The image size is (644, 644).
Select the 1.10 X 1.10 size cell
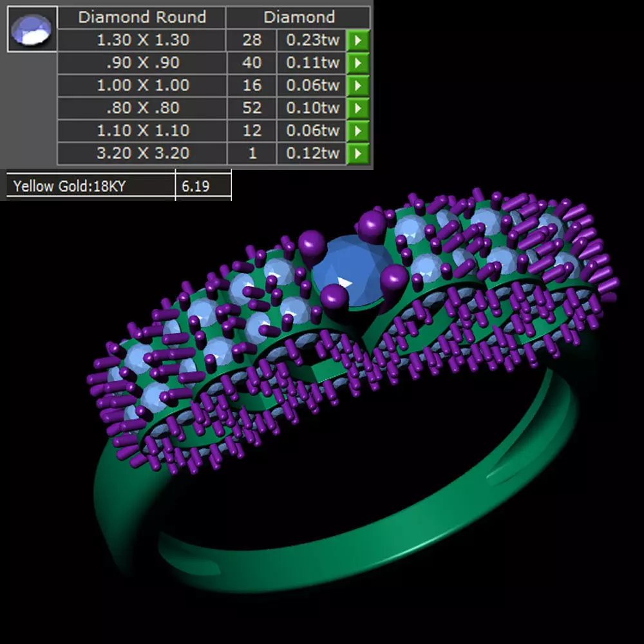click(x=142, y=131)
